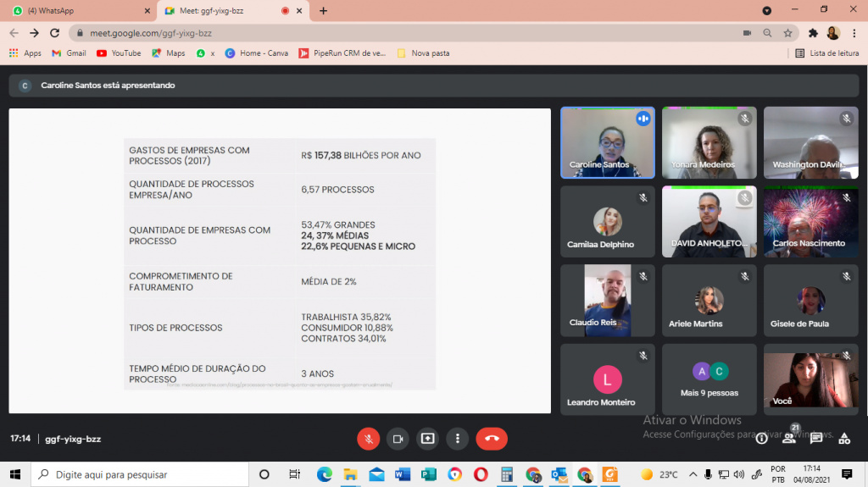Click the Windows taskbar search box
Image resolution: width=868 pixels, height=487 pixels.
[140, 474]
